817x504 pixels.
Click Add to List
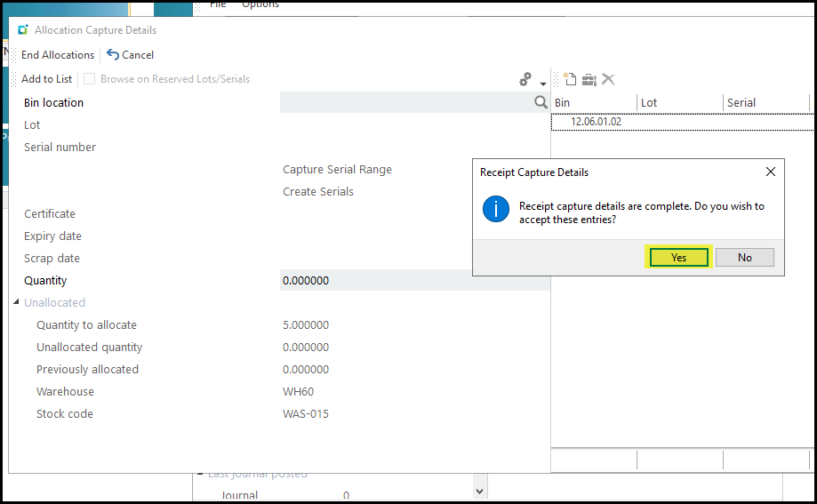[x=47, y=79]
